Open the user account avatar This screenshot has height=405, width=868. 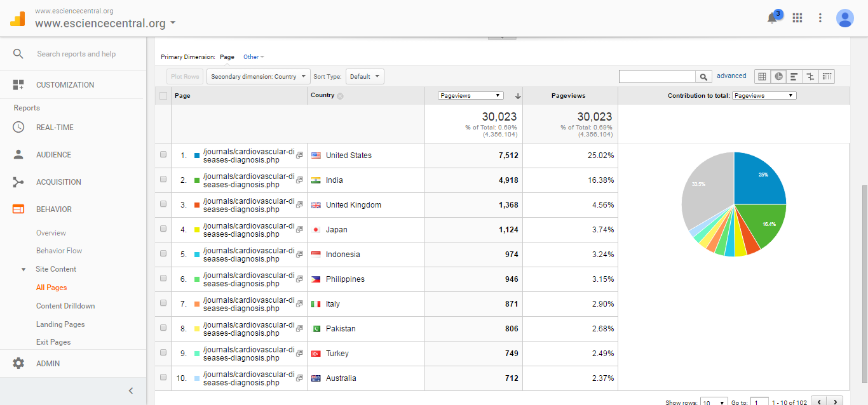click(x=844, y=18)
